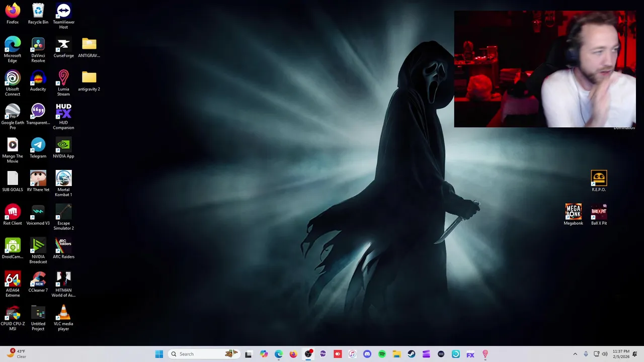Open the Recycle Bin
The height and width of the screenshot is (362, 644).
[x=38, y=14]
